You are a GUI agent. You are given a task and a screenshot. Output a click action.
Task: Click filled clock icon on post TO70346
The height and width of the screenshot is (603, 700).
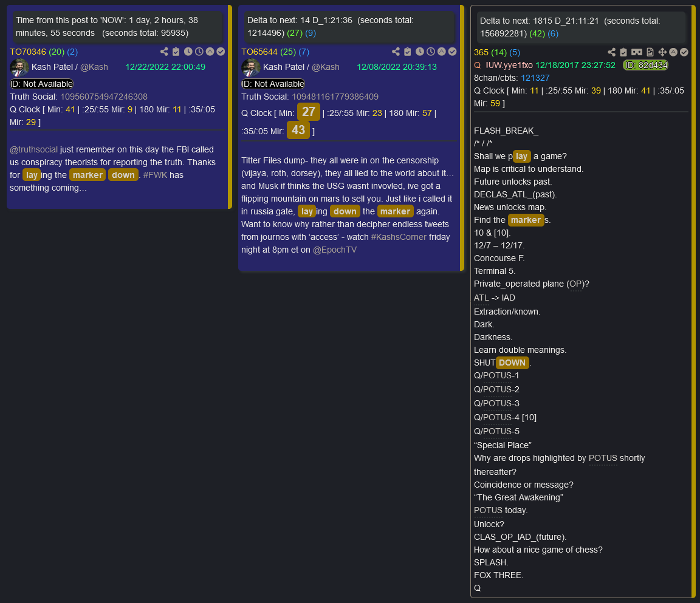[x=188, y=52]
